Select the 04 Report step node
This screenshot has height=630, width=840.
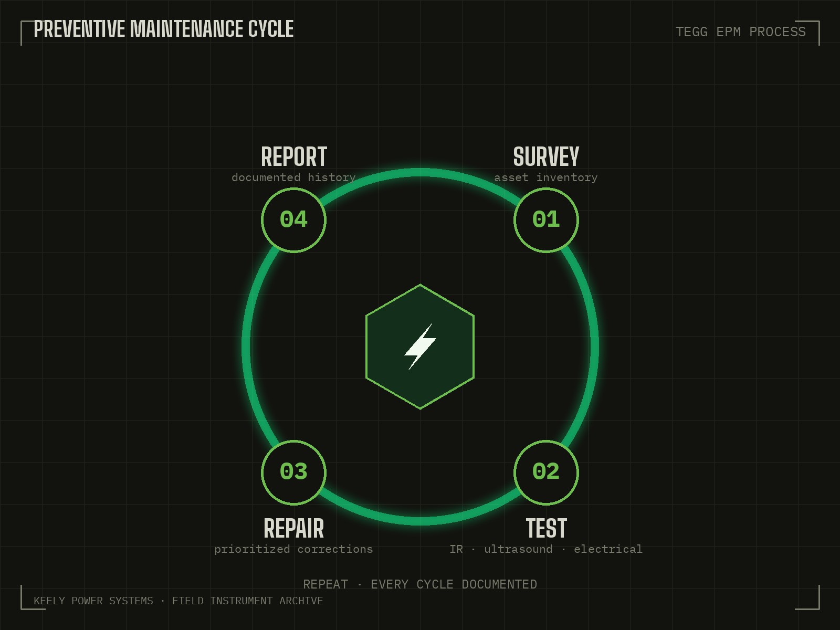(x=293, y=220)
